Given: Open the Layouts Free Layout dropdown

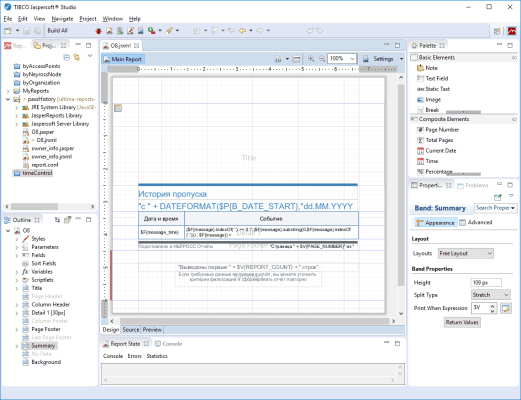Looking at the screenshot, I should pos(465,253).
